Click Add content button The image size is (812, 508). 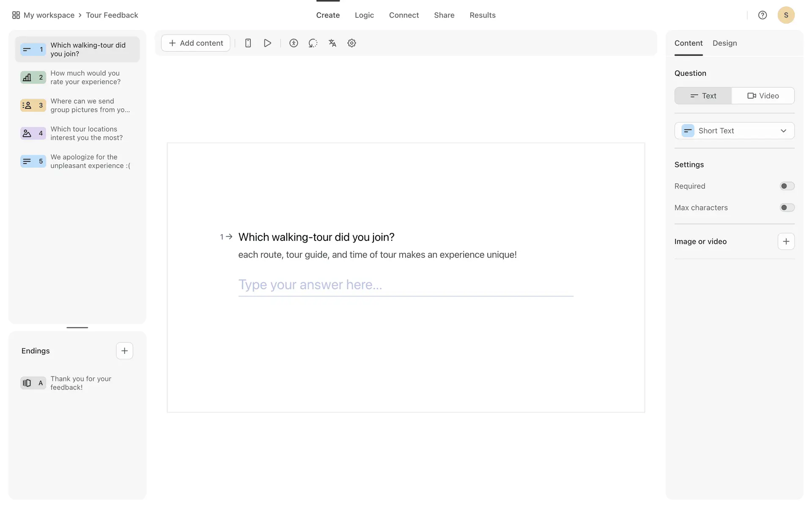pyautogui.click(x=196, y=43)
